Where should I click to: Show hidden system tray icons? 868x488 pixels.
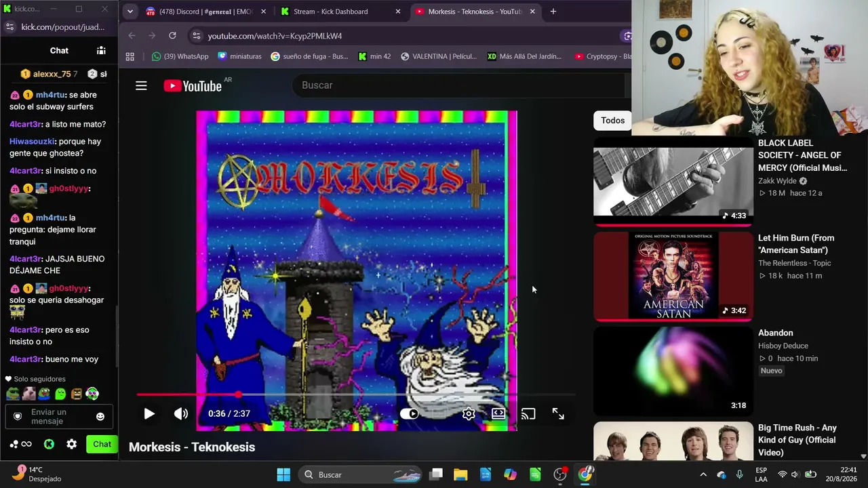[x=703, y=474]
